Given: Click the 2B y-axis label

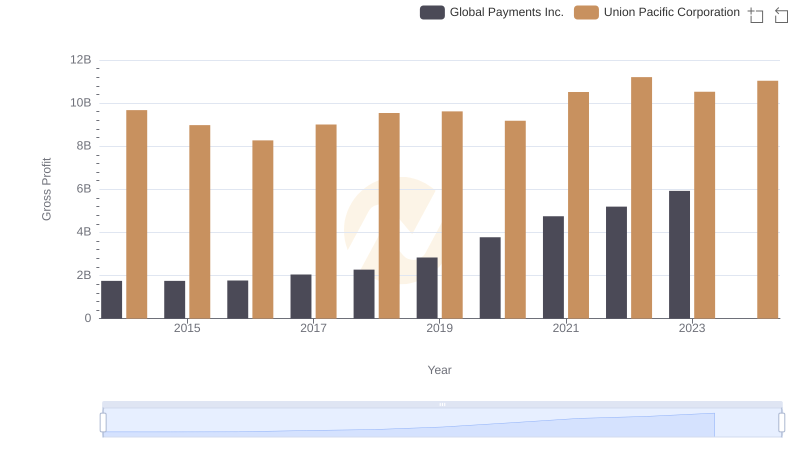Looking at the screenshot, I should pos(84,275).
